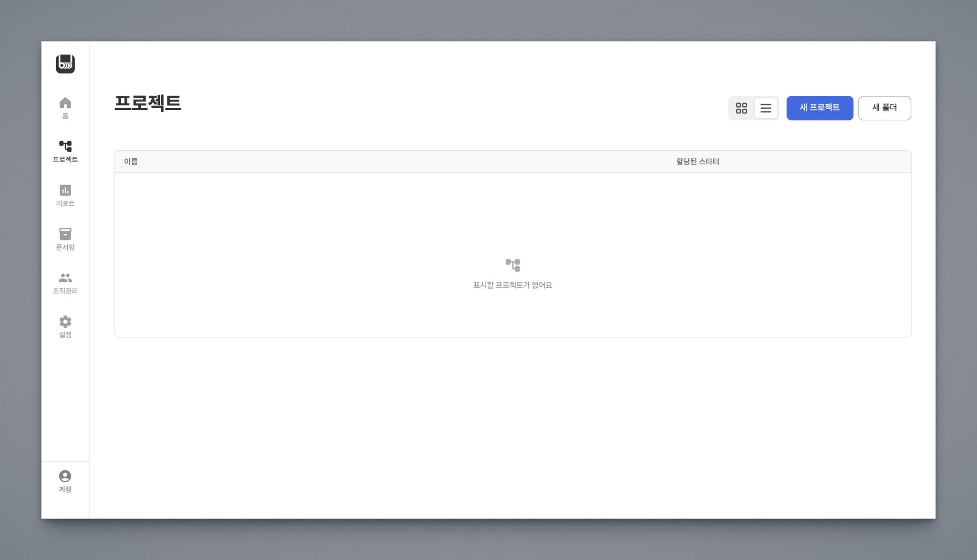The height and width of the screenshot is (560, 977).
Task: Open the 계정 account avatar icon
Action: pos(65,476)
